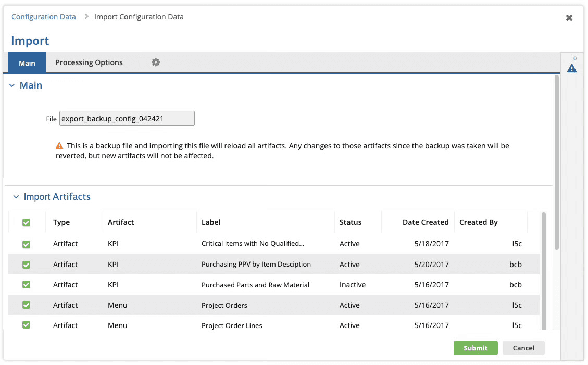Toggle the select-all checkbox in table header
Viewport: 588px width, 365px height.
pyautogui.click(x=26, y=223)
